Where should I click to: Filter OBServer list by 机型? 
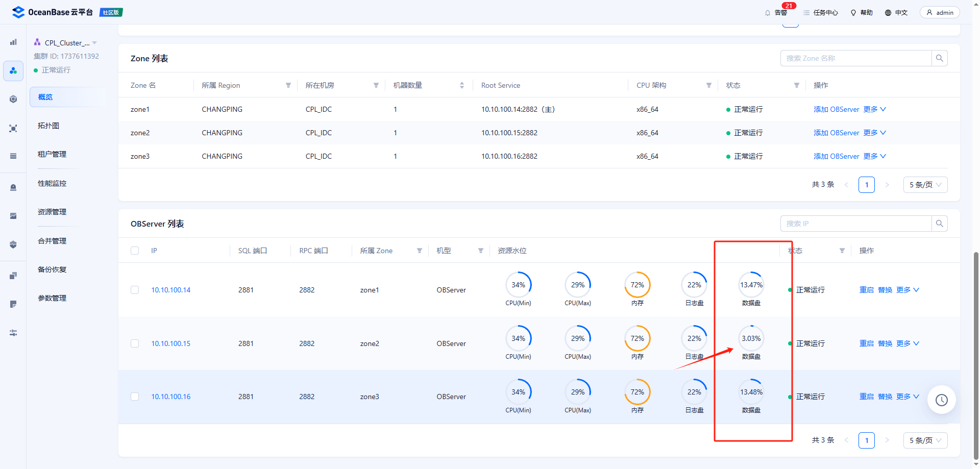pos(481,251)
